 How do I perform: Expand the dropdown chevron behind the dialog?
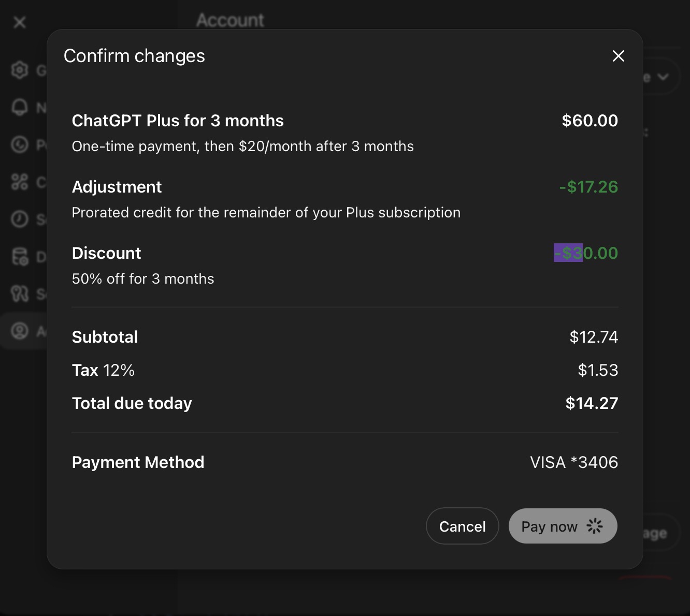pos(663,77)
